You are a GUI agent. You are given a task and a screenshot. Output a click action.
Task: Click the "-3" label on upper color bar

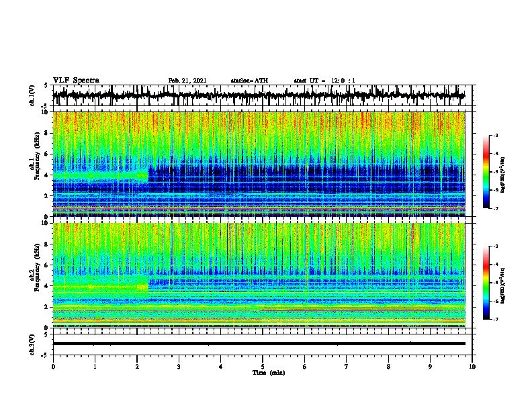(x=496, y=135)
